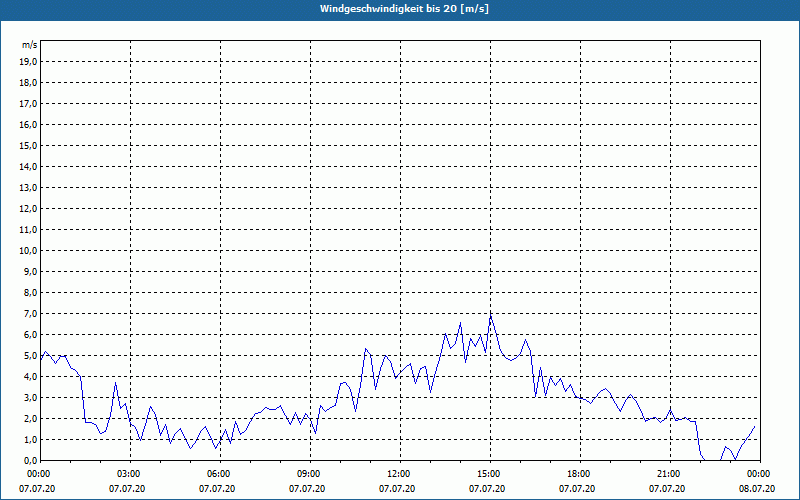This screenshot has height=500, width=800.
Task: Click the m/s unit label on y-axis
Action: click(30, 45)
